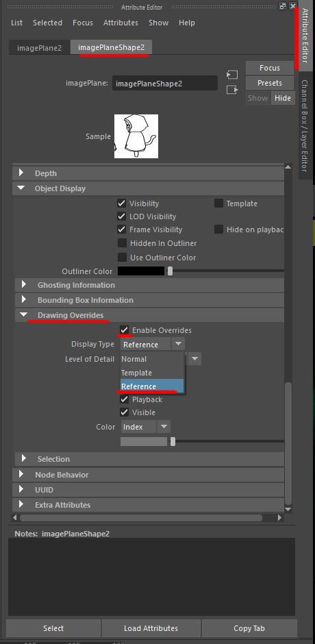Click the go to input connection icon
This screenshot has height=644, width=315.
pyautogui.click(x=232, y=75)
